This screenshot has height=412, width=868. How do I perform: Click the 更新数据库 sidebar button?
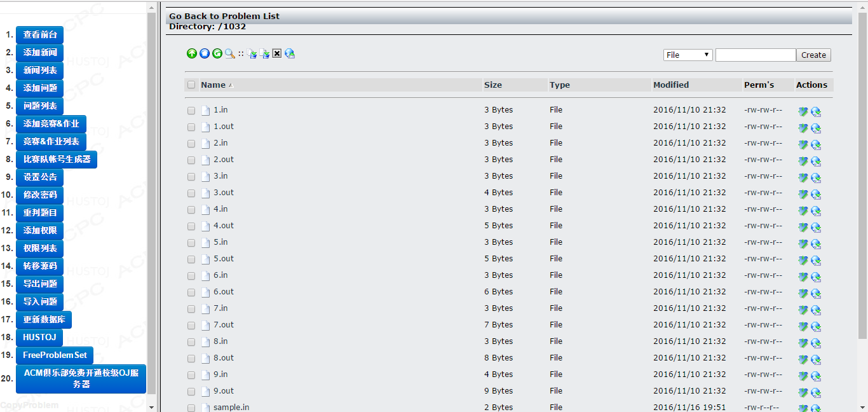44,320
